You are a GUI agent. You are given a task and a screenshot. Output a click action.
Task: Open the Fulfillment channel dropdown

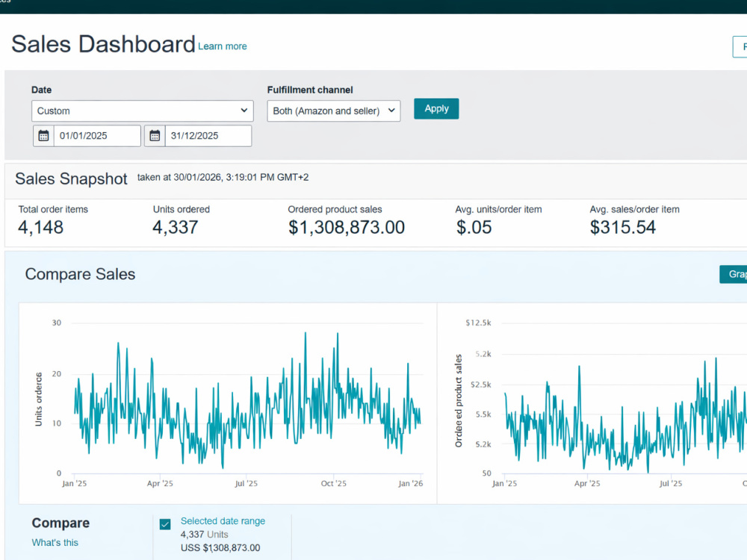point(333,111)
